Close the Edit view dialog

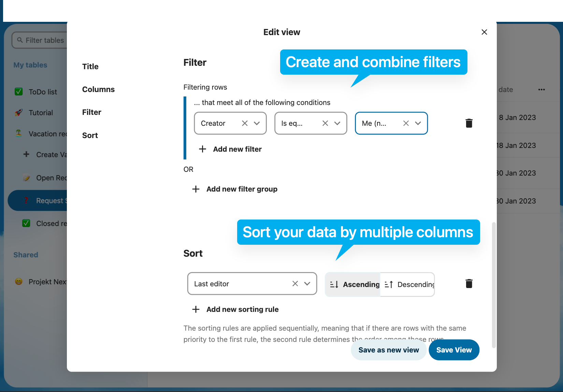point(484,32)
